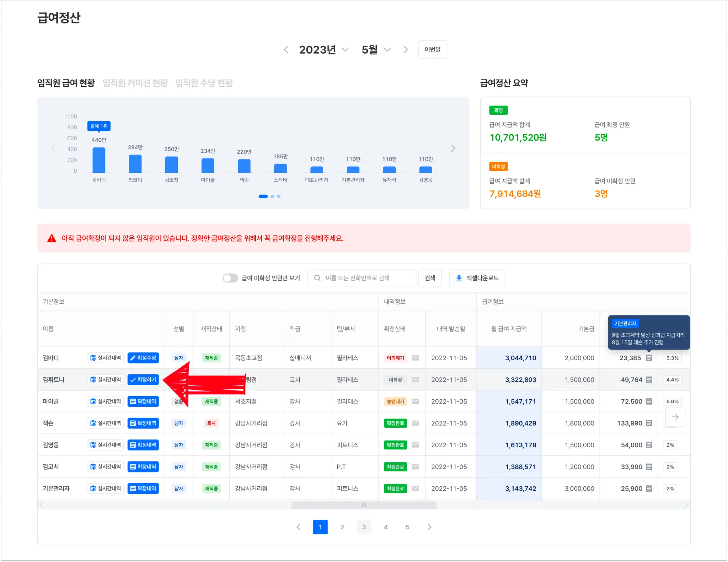Switch to 임직원 커미션 현황 tab

135,83
